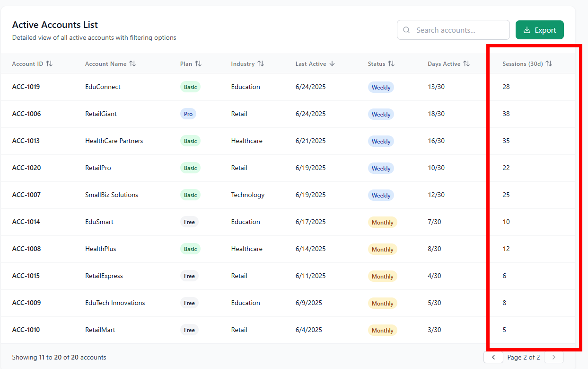Image resolution: width=588 pixels, height=369 pixels.
Task: Select account ID ACC-1006
Action: coord(26,114)
